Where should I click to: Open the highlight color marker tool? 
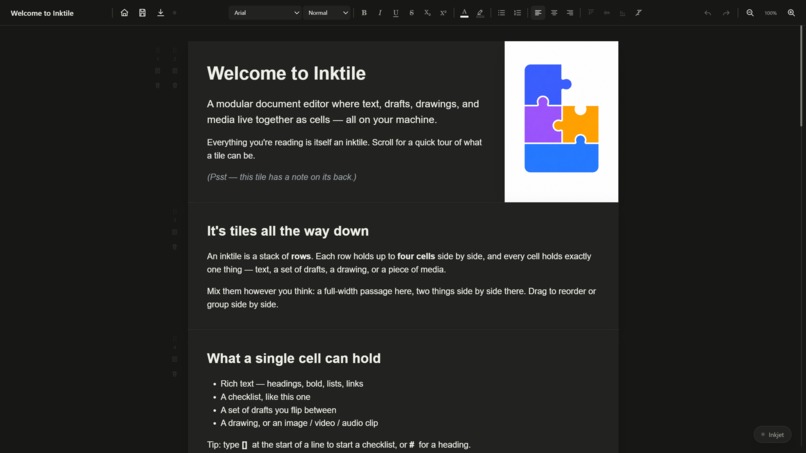coord(480,13)
